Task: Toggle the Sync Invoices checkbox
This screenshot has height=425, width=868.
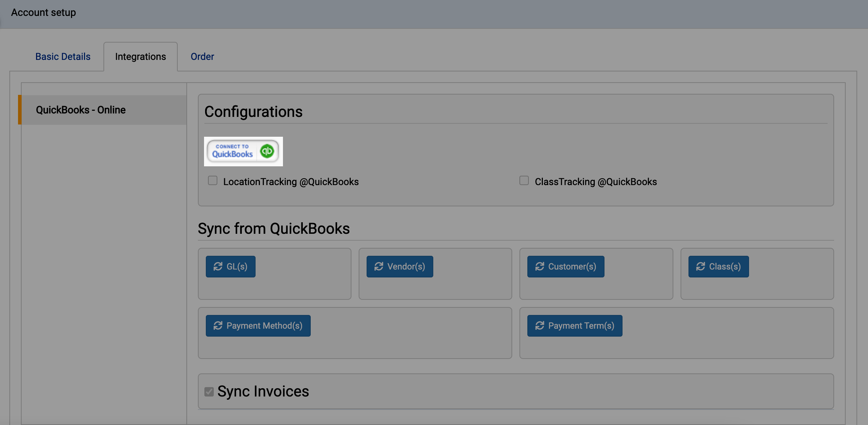Action: (209, 391)
